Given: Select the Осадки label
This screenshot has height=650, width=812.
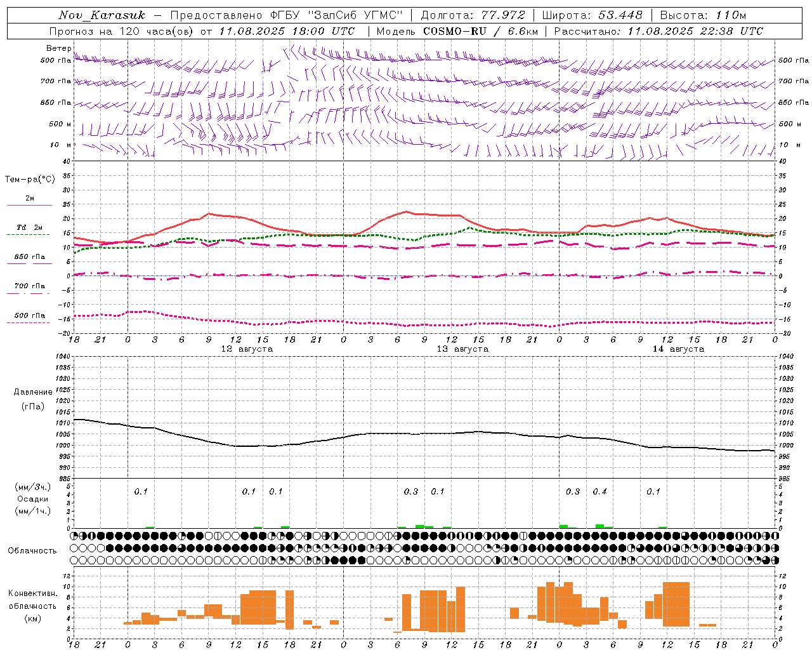Looking at the screenshot, I should (33, 499).
